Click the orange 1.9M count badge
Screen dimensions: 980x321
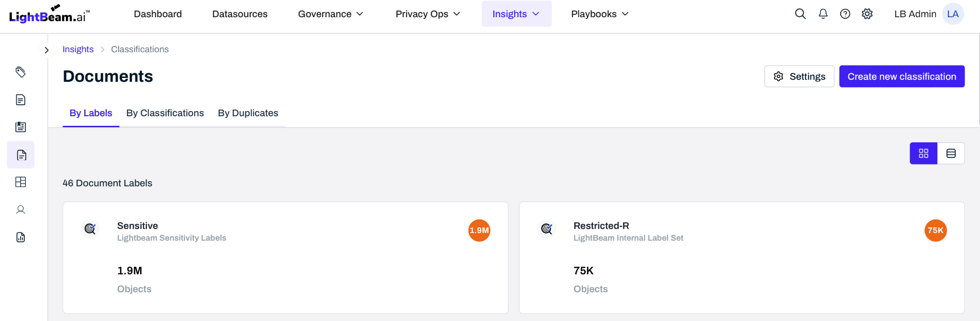click(x=479, y=231)
